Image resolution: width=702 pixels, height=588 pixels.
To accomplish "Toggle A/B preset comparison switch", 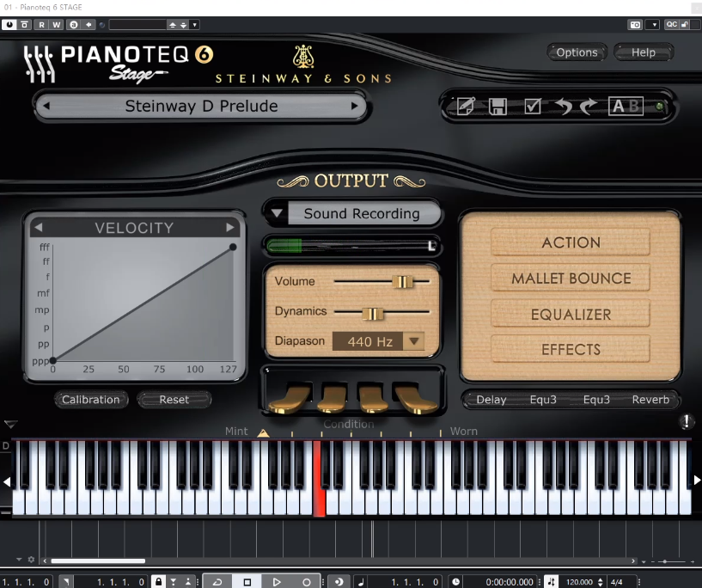I will point(626,106).
